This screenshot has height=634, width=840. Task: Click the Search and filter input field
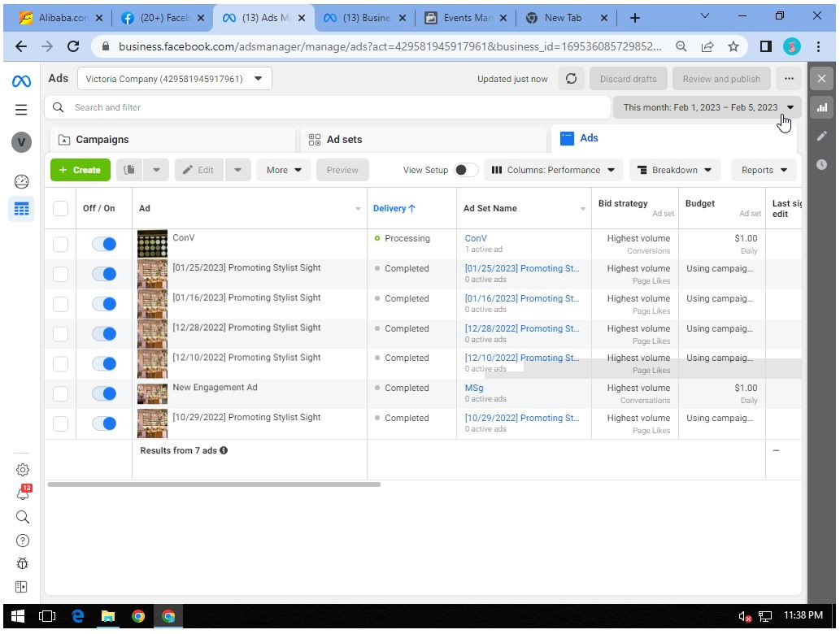click(328, 107)
